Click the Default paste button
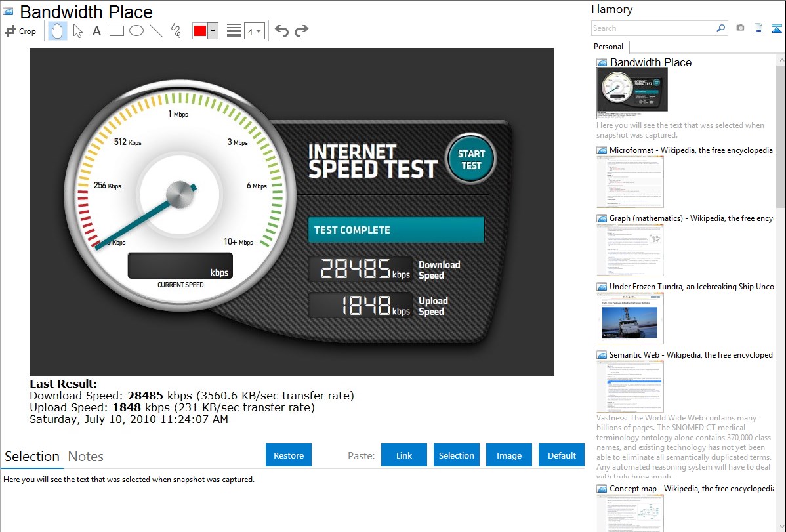The width and height of the screenshot is (786, 532). pos(562,455)
